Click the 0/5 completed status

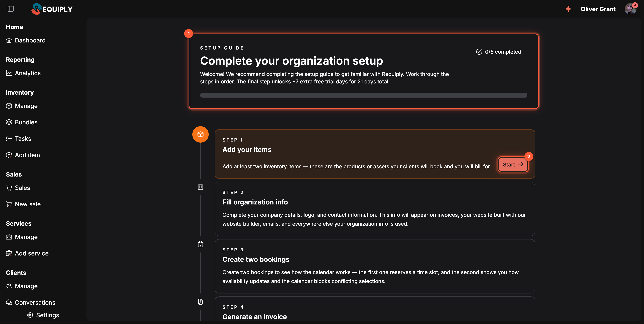498,52
